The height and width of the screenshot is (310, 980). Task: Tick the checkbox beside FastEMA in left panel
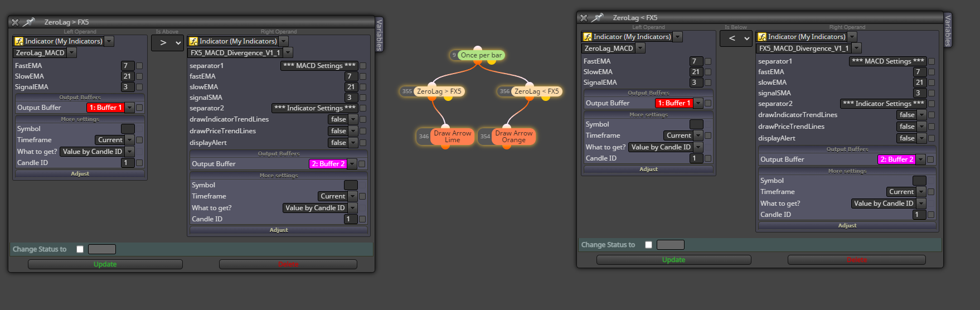pos(139,66)
